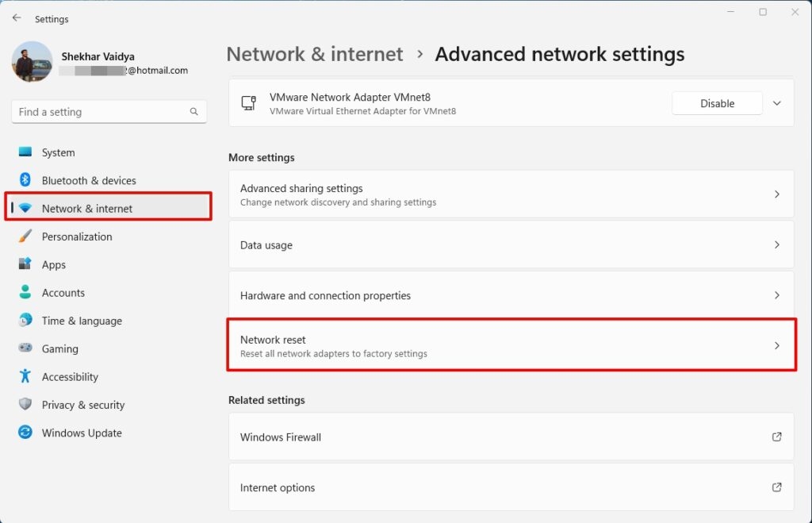The height and width of the screenshot is (523, 812).
Task: Click the Privacy & security shield icon
Action: click(25, 404)
